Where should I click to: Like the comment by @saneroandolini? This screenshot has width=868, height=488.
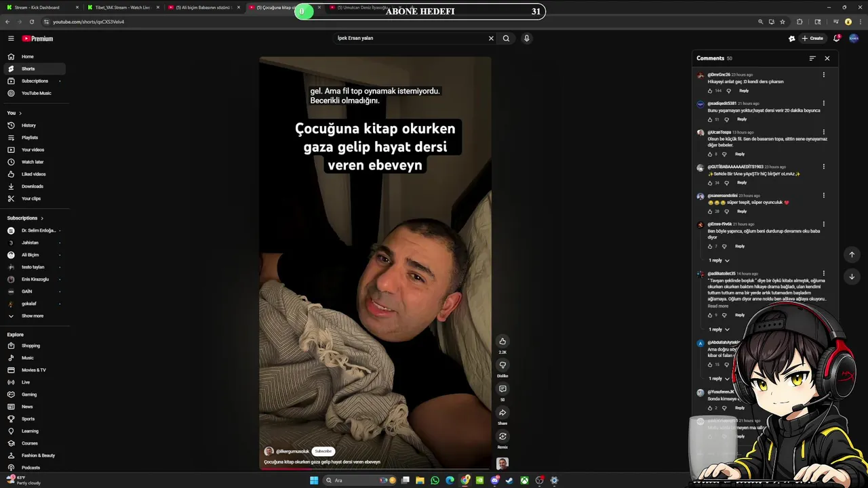point(710,211)
